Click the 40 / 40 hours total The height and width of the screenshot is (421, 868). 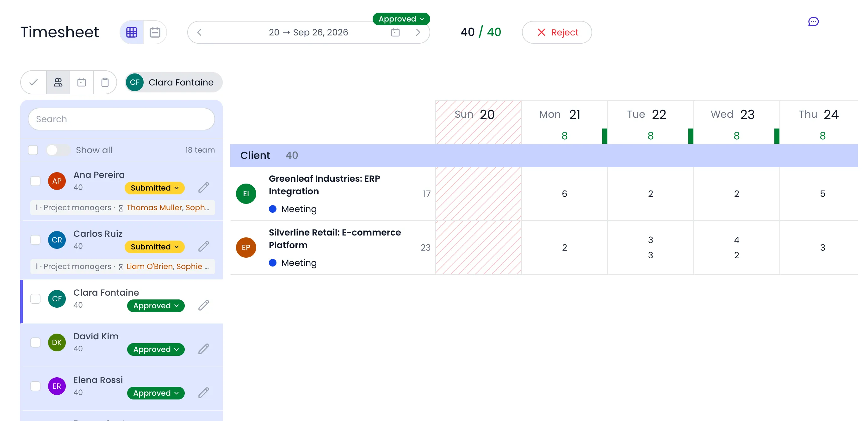click(x=481, y=32)
